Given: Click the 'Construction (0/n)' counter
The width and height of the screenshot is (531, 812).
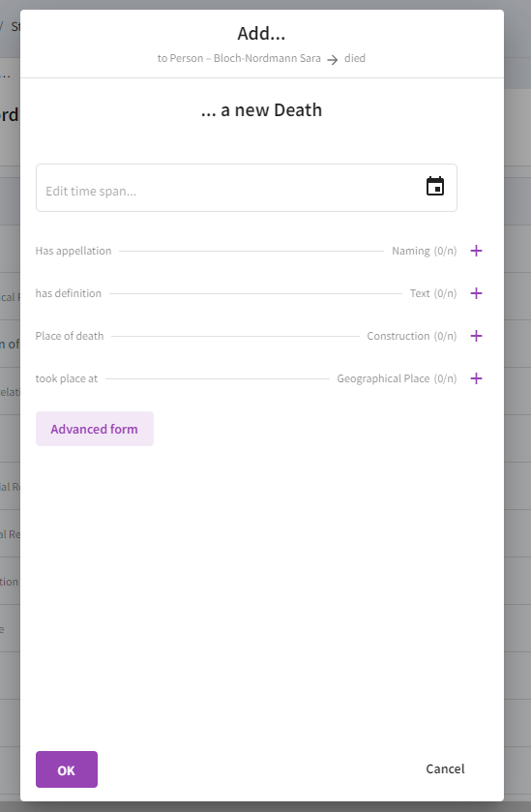Looking at the screenshot, I should coord(412,336).
